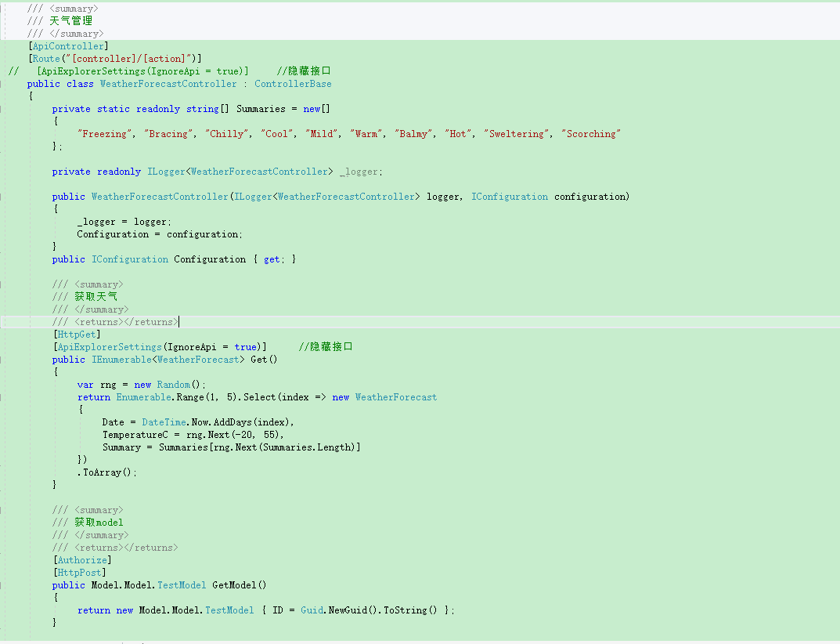This screenshot has height=644, width=840.
Task: Click the "Chilly" string literal
Action: (x=226, y=134)
